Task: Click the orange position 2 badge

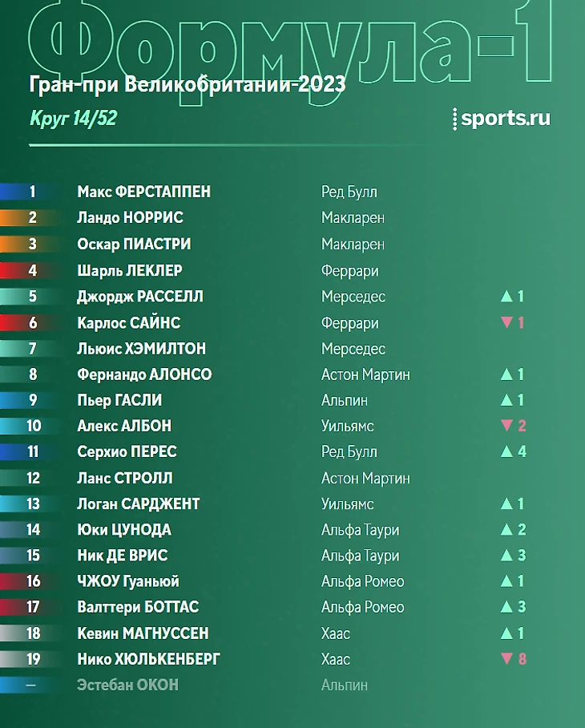Action: (32, 217)
